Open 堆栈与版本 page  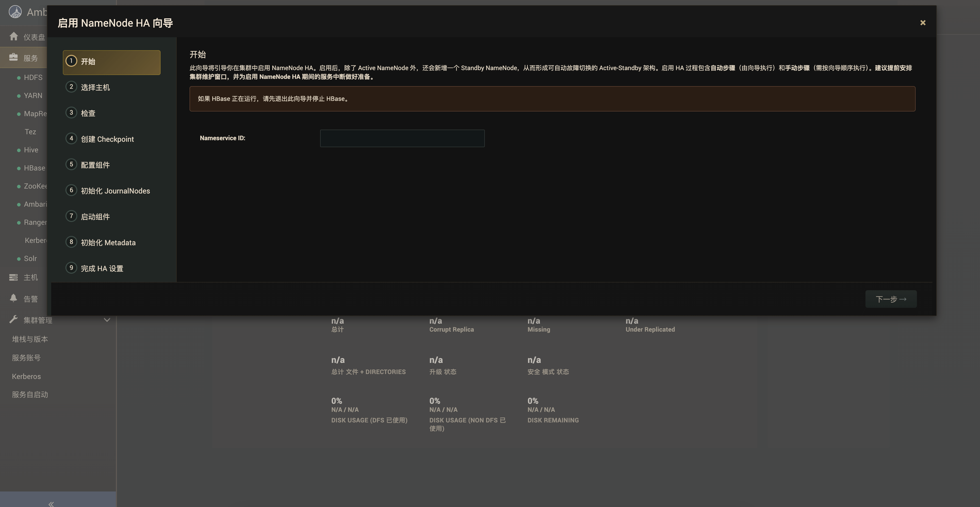(30, 339)
